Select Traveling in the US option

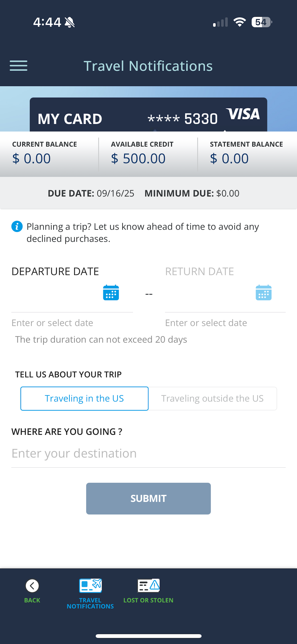[84, 398]
